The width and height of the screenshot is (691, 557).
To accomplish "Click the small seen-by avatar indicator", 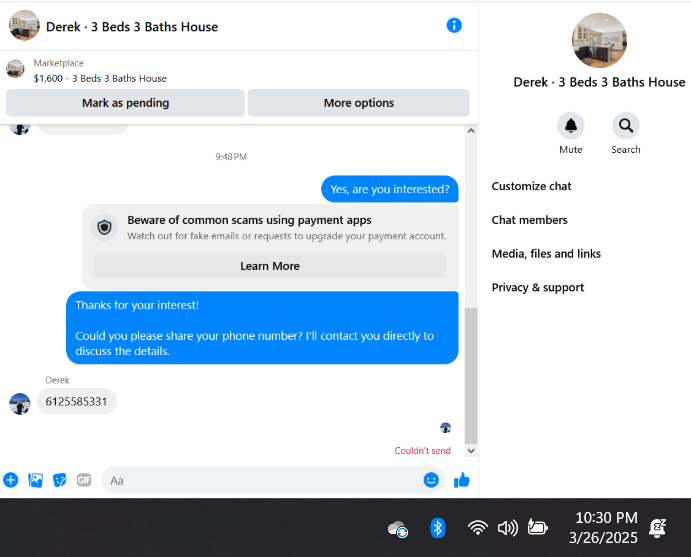I will (446, 427).
